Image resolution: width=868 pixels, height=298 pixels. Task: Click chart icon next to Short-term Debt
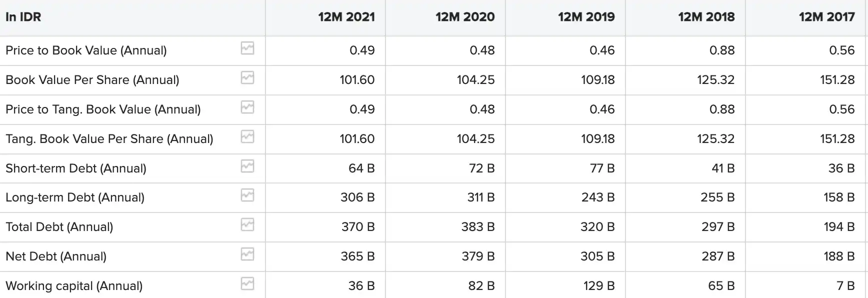pos(247,166)
